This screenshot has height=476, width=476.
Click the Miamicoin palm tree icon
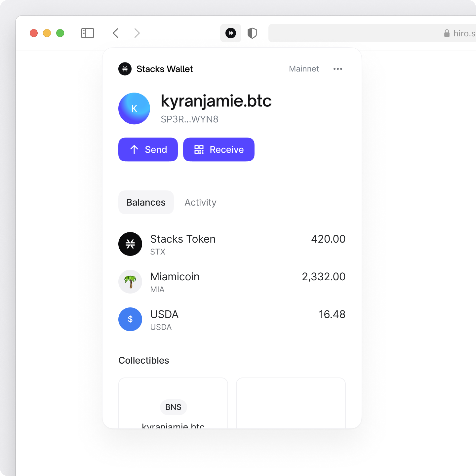point(130,282)
